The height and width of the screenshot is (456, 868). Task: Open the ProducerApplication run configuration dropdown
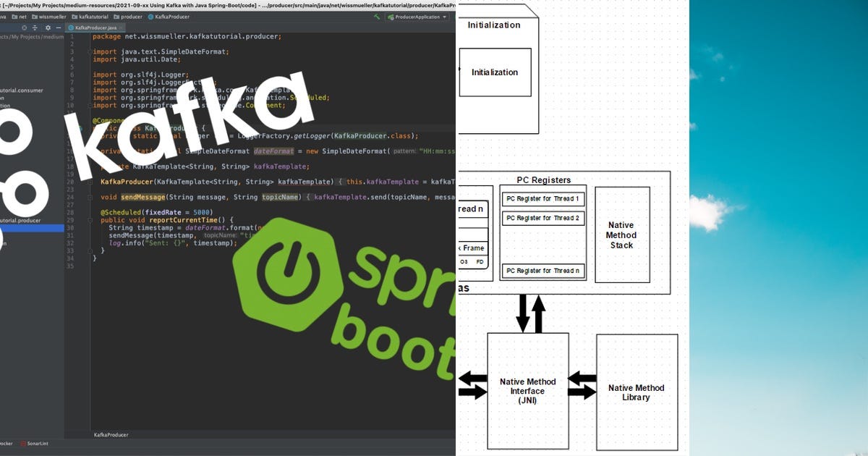pyautogui.click(x=416, y=17)
